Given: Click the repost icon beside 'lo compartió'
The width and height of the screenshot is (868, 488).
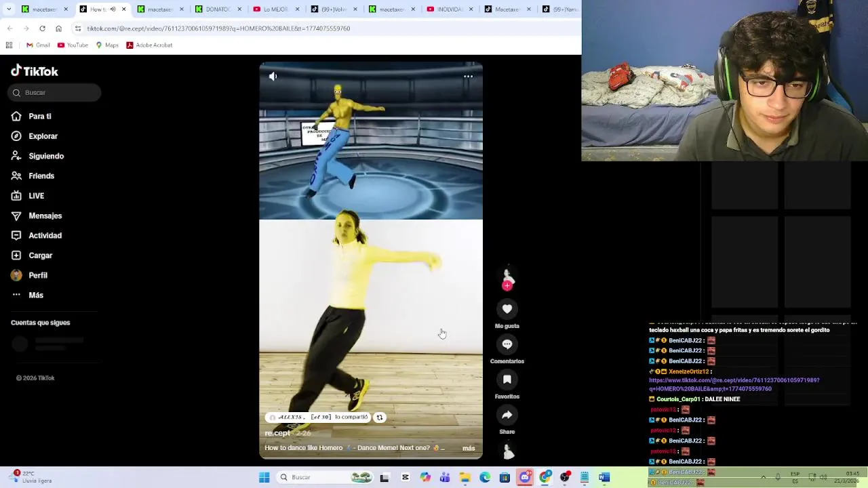Looking at the screenshot, I should coord(380,418).
